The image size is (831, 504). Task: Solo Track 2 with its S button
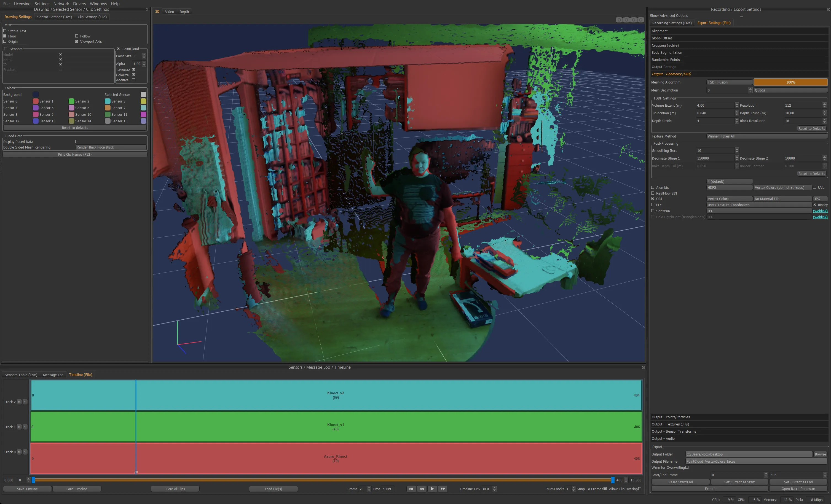(25, 402)
